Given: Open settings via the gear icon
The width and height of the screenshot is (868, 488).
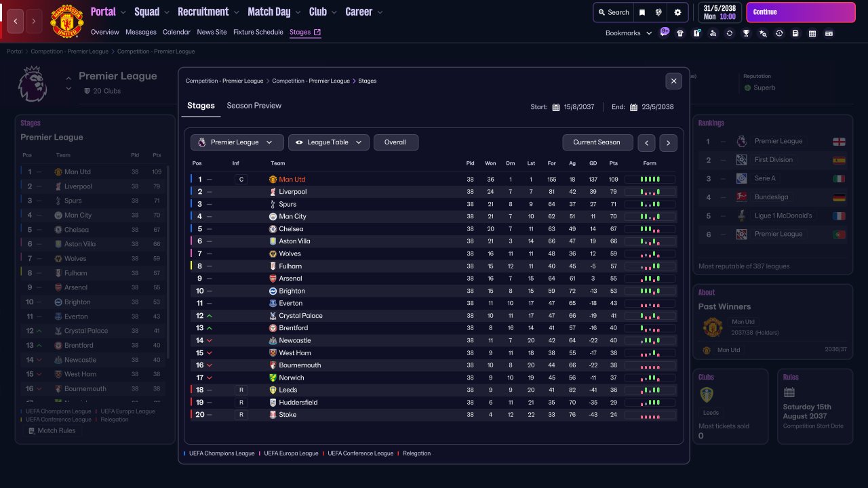Looking at the screenshot, I should point(677,12).
